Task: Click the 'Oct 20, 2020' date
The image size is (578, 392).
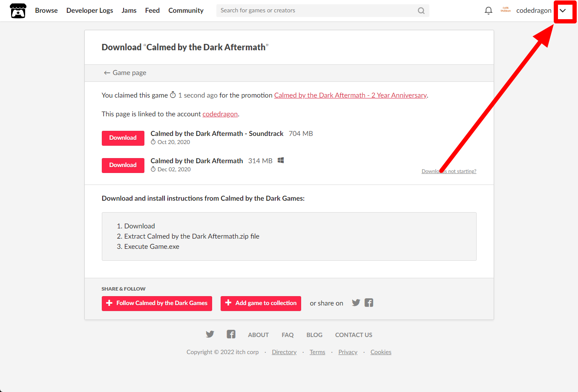Action: [x=174, y=142]
